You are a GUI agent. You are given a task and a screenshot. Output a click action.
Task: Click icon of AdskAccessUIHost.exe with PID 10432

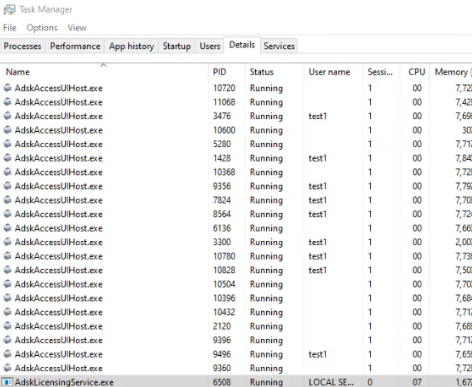point(8,312)
